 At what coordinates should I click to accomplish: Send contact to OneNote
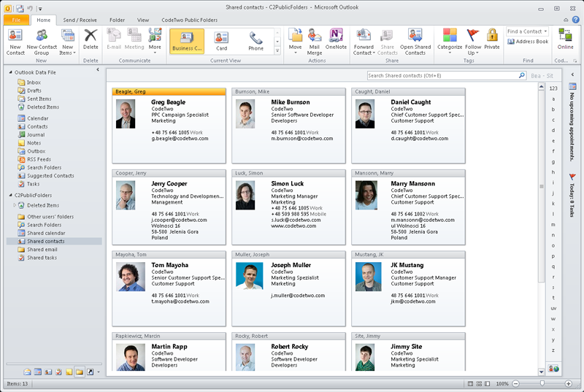[x=336, y=39]
